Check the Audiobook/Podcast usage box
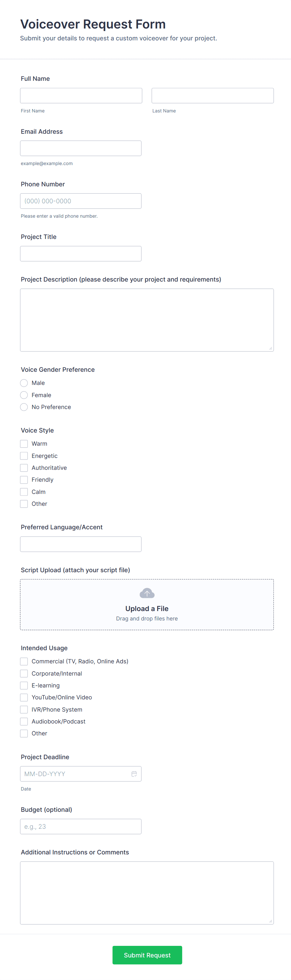 24,721
